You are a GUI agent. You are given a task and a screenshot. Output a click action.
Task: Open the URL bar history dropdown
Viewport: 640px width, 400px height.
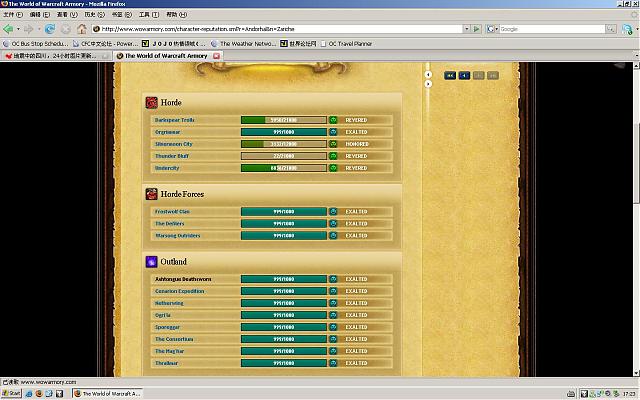pos(467,29)
